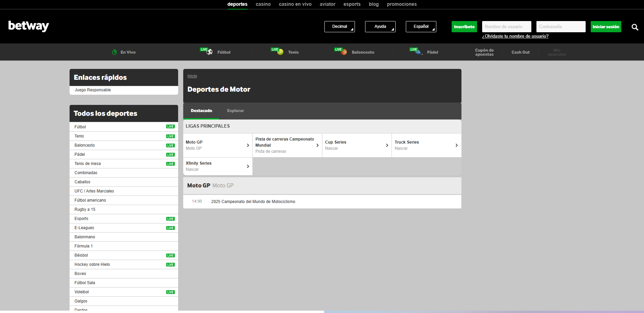Switch to the deportes top menu

(x=238, y=4)
